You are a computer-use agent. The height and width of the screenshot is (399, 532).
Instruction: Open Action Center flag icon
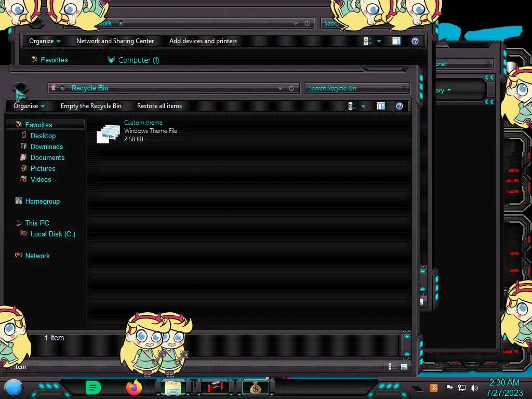(x=449, y=388)
